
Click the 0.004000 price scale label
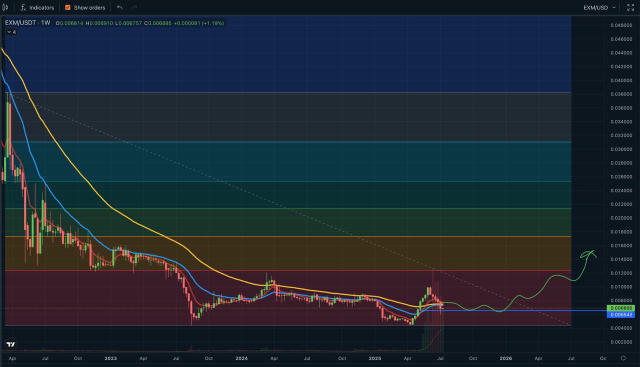pos(621,328)
